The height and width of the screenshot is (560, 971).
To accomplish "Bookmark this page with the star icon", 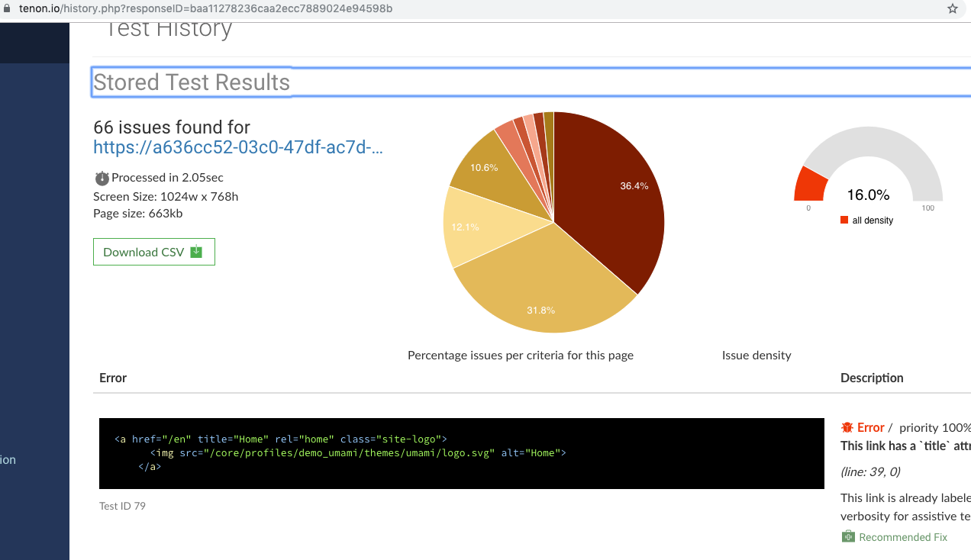I will [952, 9].
